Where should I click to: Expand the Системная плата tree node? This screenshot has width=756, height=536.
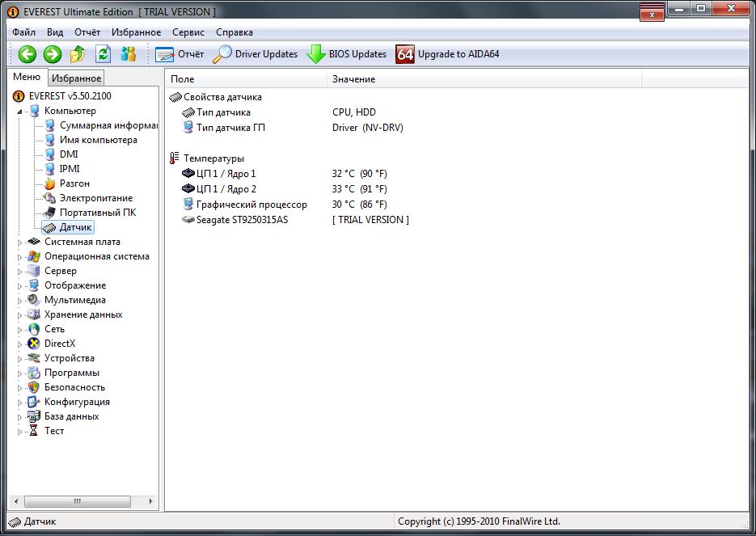point(20,242)
